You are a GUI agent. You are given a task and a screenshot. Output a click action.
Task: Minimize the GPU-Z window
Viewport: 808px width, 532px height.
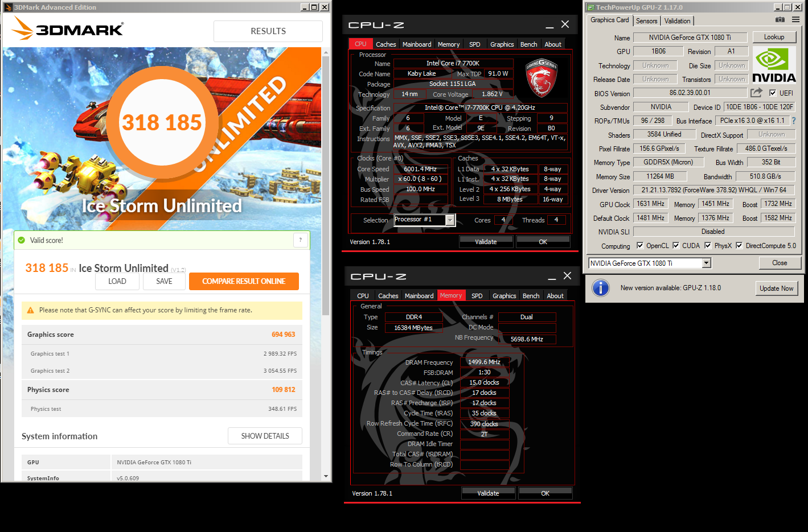pyautogui.click(x=778, y=7)
